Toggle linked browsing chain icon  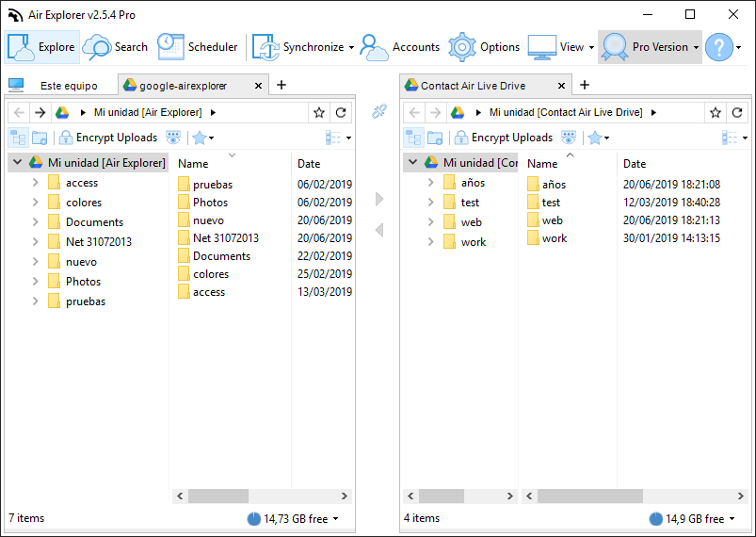[x=379, y=111]
